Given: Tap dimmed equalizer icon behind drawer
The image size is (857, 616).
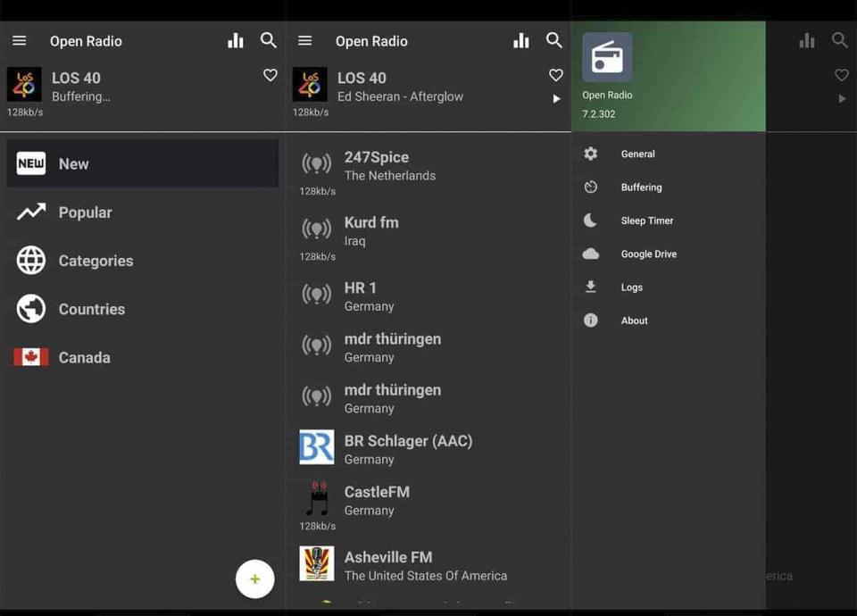Looking at the screenshot, I should pyautogui.click(x=807, y=40).
